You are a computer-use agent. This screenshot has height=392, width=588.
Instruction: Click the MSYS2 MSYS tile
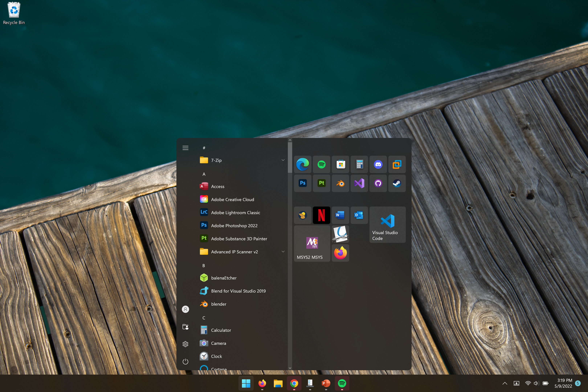click(312, 244)
